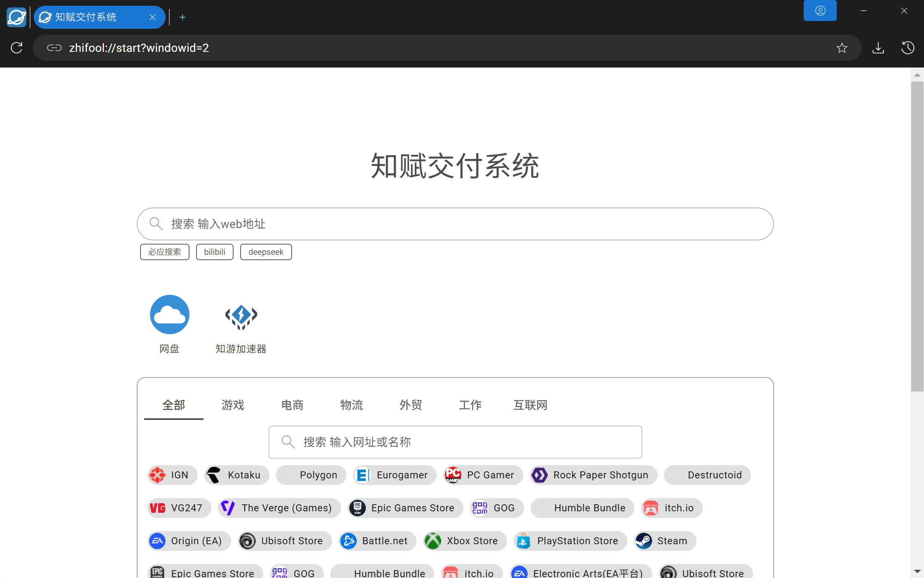Screen dimensions: 924x578
Task: Open the Eurogamer site chip
Action: [x=395, y=475]
